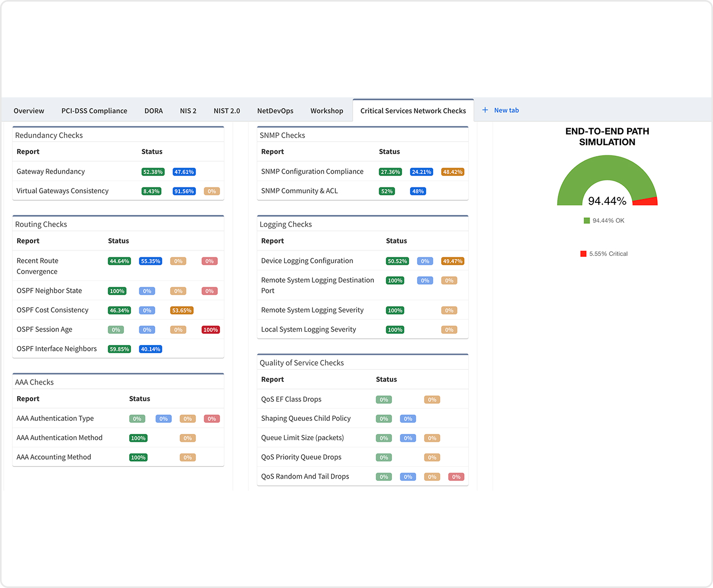
Task: Switch to the NetDevOps tab
Action: [x=275, y=111]
